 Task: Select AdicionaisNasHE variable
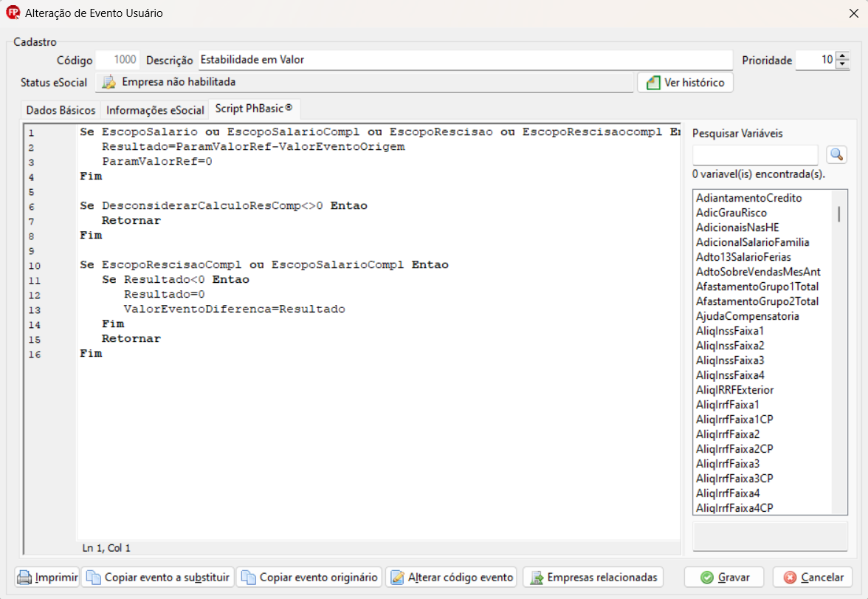tap(737, 227)
